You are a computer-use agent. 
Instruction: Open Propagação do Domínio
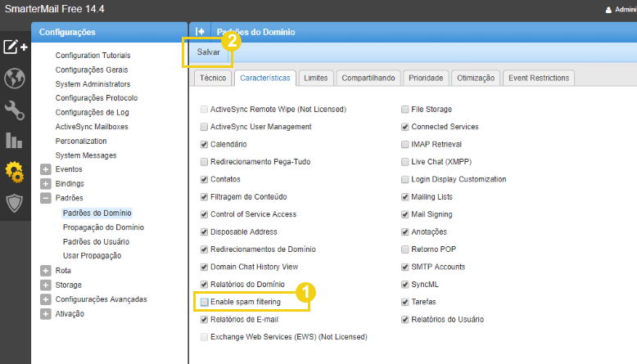pos(103,227)
